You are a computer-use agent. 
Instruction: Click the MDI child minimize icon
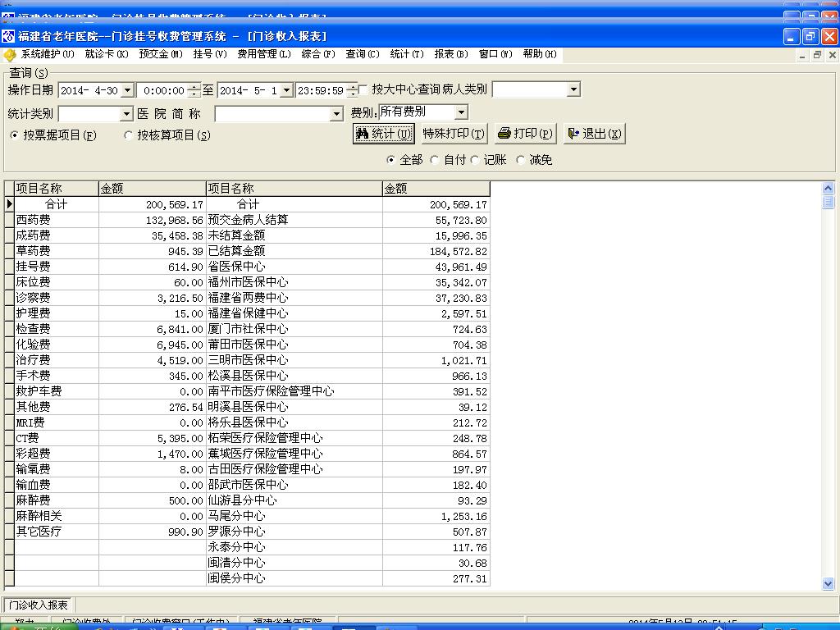(802, 55)
